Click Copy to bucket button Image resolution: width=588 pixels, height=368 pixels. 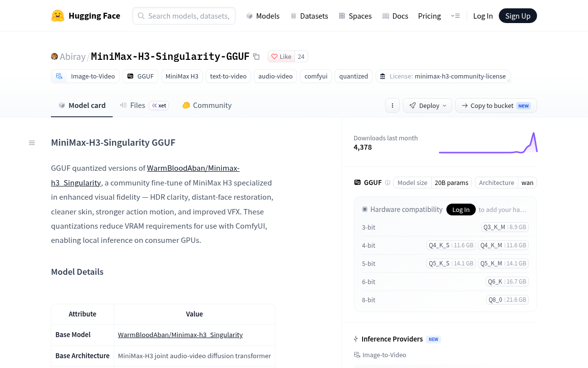tap(496, 105)
